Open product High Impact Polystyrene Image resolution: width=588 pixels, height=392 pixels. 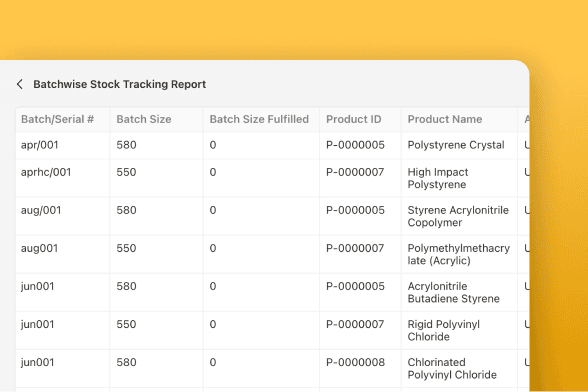tap(438, 178)
